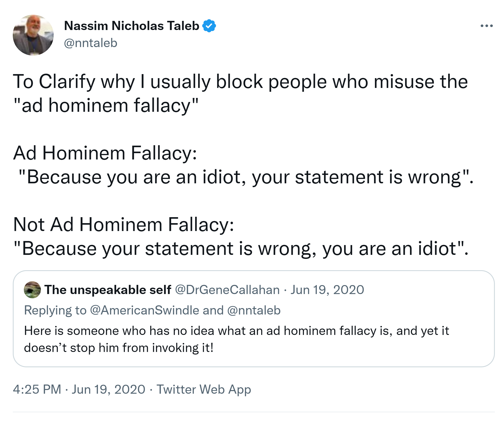The image size is (504, 422).
Task: Open the @nntaleb handle under the author name
Action: [x=90, y=43]
